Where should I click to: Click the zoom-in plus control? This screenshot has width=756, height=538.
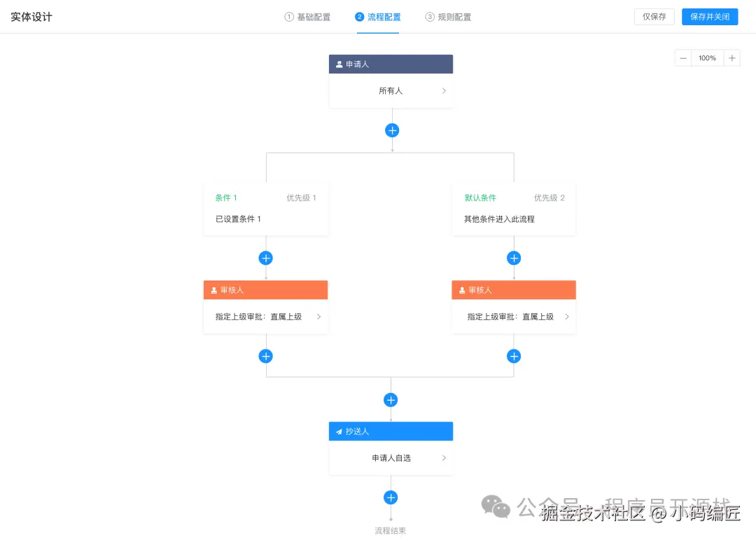click(732, 57)
